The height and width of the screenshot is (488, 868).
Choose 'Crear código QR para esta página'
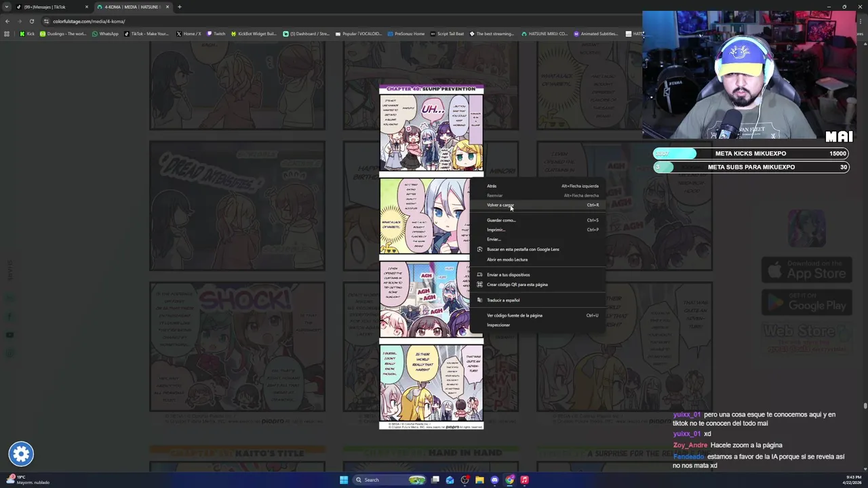[538, 285]
